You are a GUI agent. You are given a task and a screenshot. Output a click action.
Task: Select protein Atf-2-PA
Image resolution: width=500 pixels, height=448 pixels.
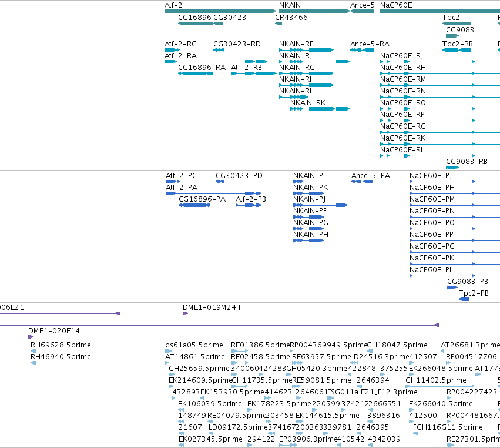point(214,193)
